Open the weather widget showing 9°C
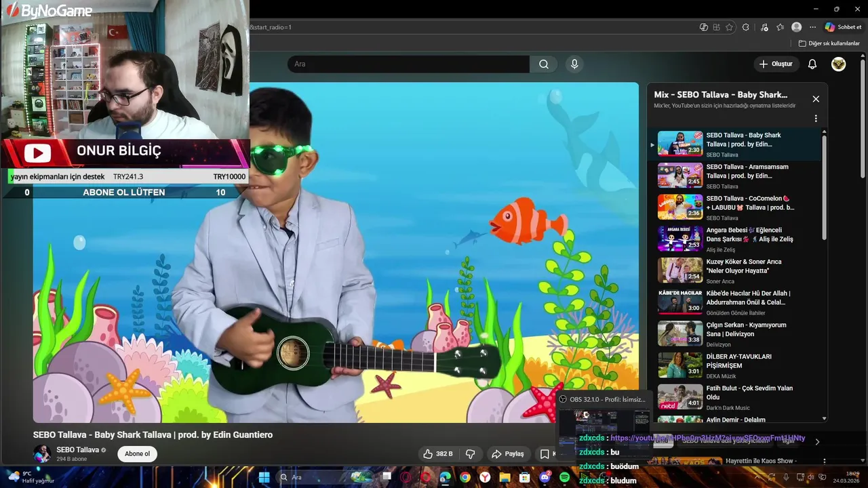The image size is (868, 488). point(31,477)
